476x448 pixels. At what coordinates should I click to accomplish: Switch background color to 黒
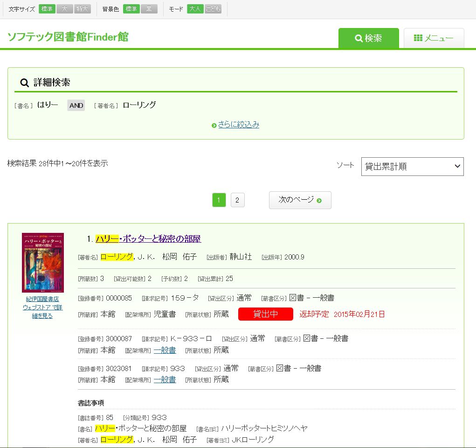[149, 9]
